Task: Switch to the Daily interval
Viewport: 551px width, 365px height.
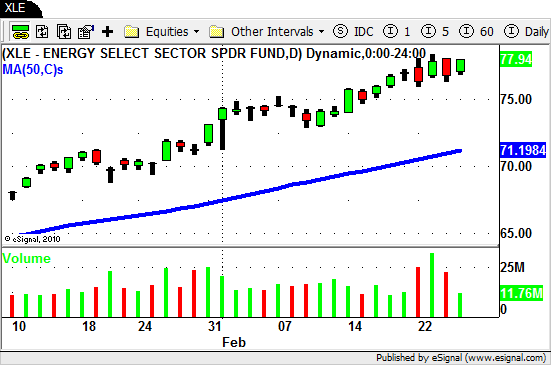Action: (x=526, y=31)
